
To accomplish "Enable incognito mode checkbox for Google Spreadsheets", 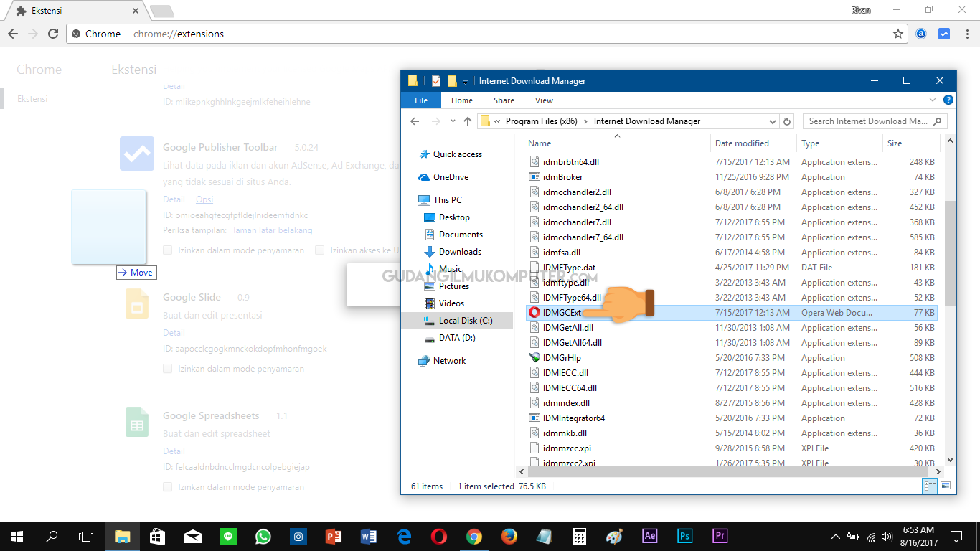I will (x=167, y=487).
